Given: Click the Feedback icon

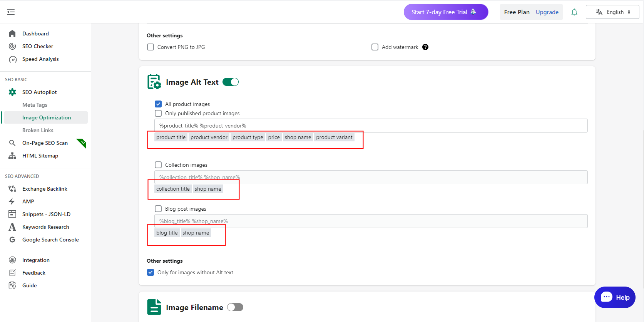Looking at the screenshot, I should [12, 273].
